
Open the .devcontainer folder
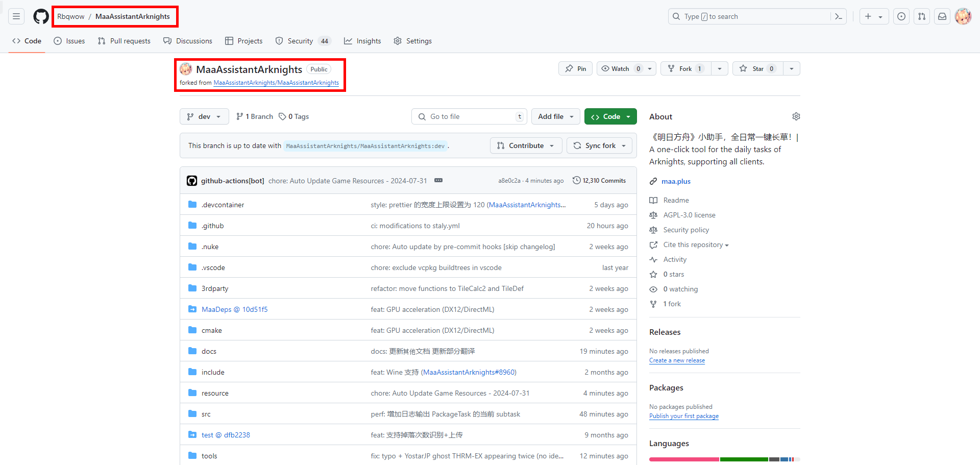[x=223, y=205]
